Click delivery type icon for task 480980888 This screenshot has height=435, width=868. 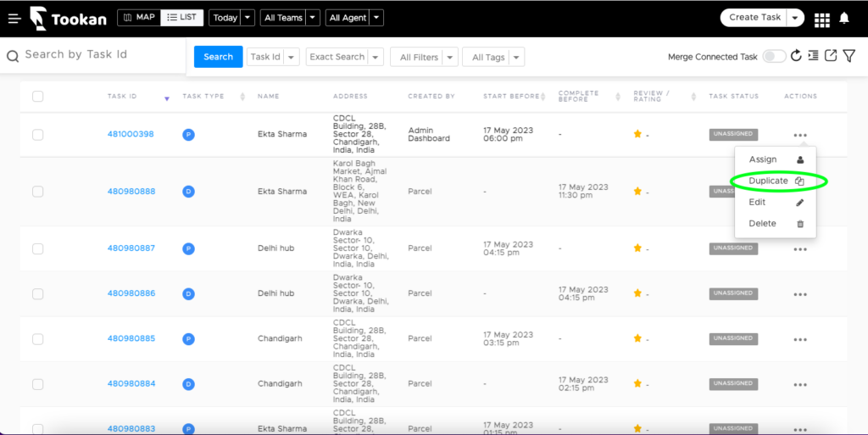pyautogui.click(x=189, y=192)
